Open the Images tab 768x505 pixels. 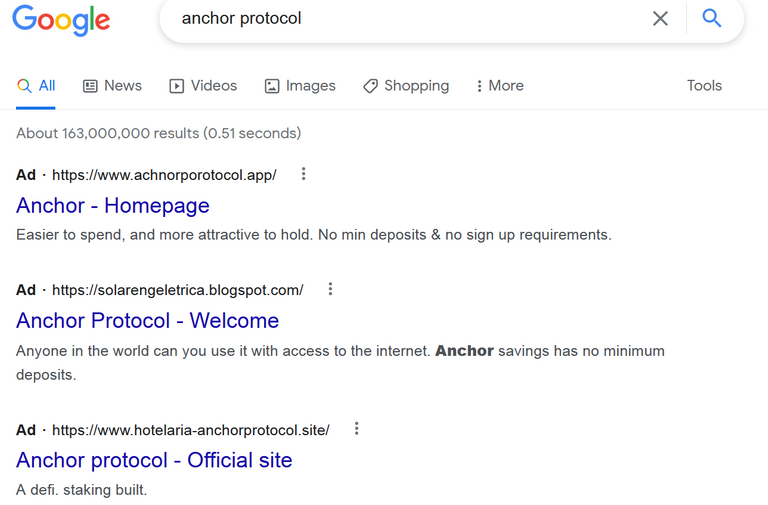(300, 86)
